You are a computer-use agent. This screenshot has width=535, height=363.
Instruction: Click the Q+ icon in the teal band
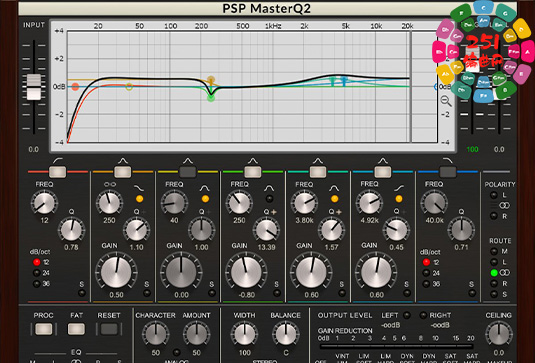[x=335, y=212]
